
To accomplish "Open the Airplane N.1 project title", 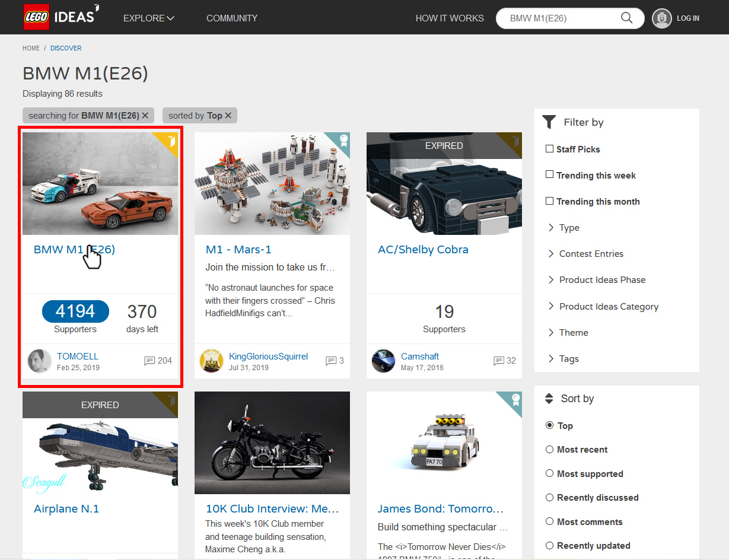I will tap(66, 509).
